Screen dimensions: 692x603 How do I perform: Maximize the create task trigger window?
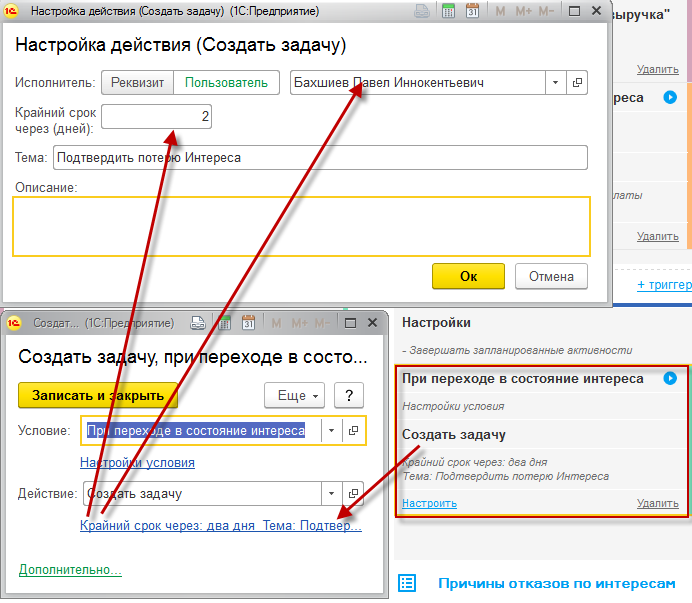click(x=350, y=323)
